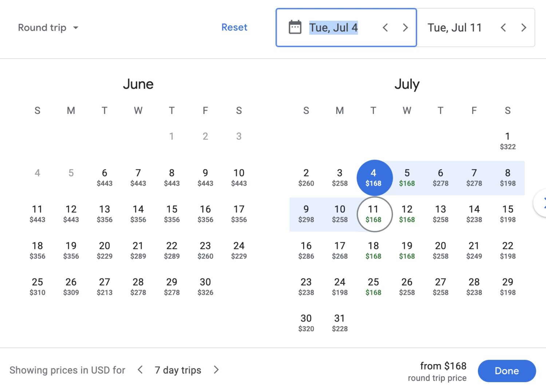Select the selected July 4 departure date
Image resolution: width=546 pixels, height=392 pixels.
[373, 177]
